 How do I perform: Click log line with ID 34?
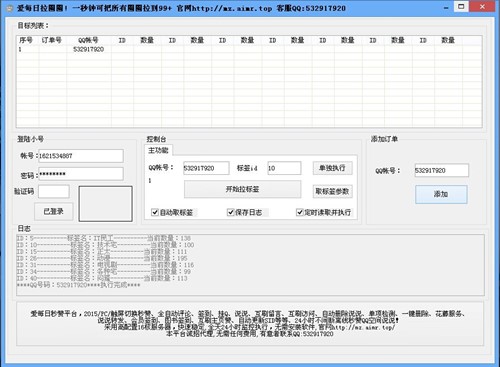(x=104, y=272)
